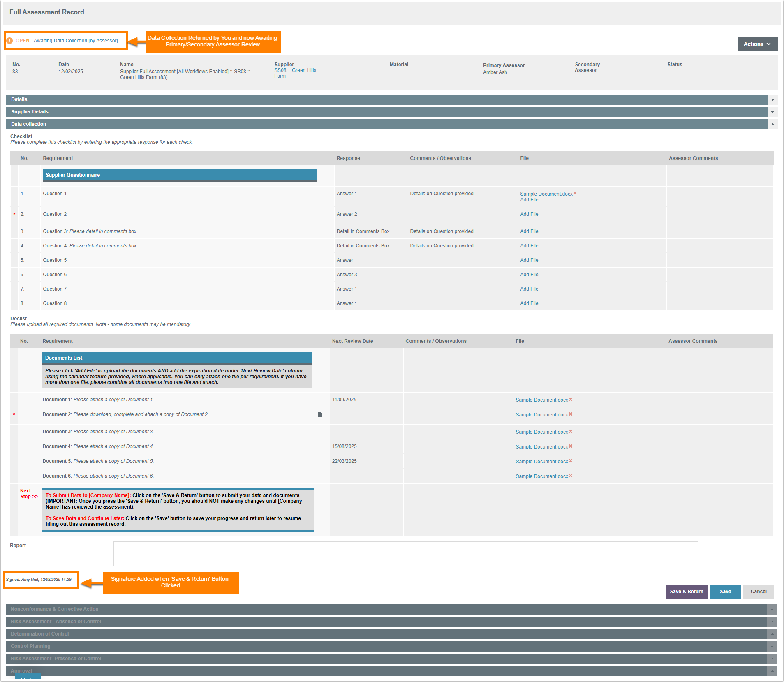Delete the attached file for Document 5

pos(571,461)
